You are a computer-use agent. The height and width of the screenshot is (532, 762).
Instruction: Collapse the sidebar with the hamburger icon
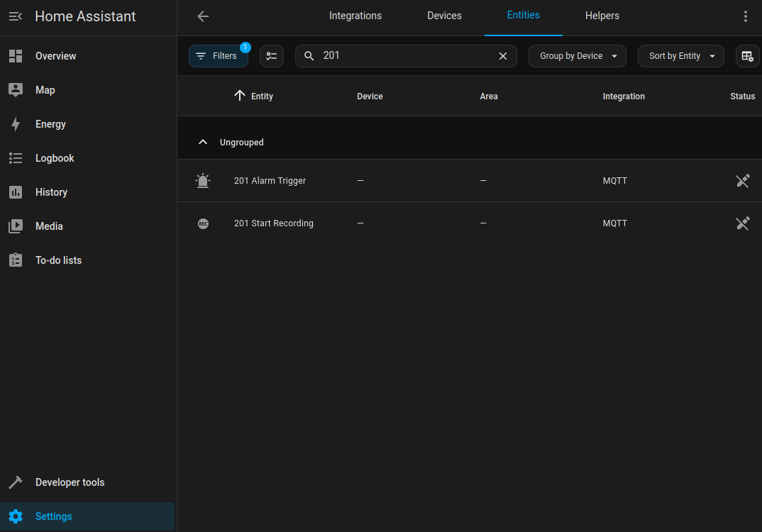16,16
